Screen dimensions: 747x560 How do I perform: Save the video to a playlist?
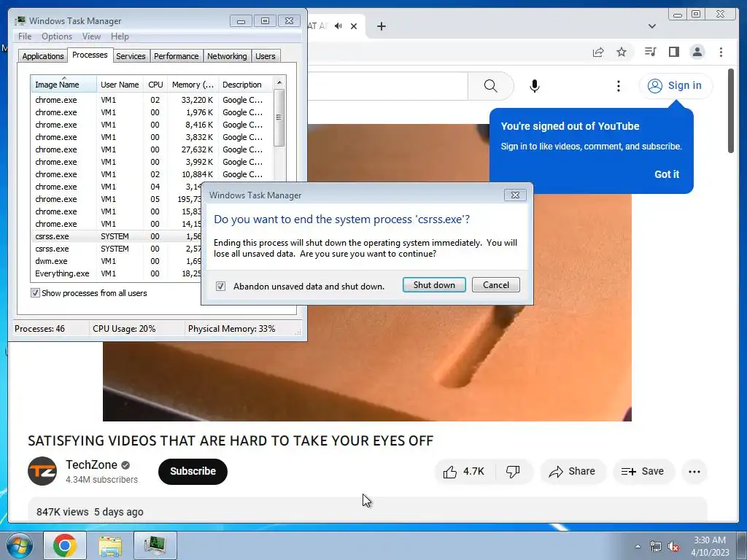643,472
